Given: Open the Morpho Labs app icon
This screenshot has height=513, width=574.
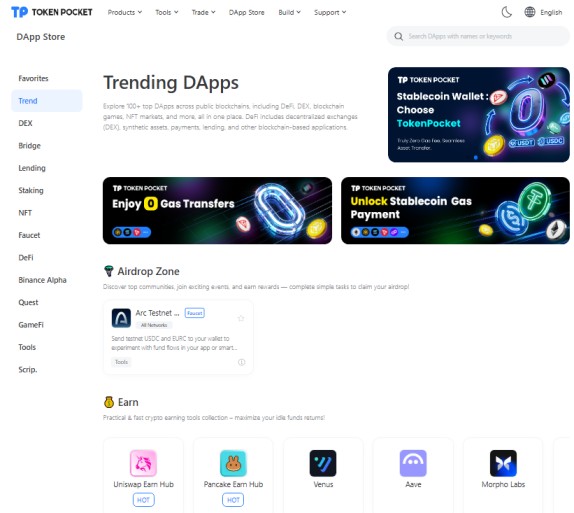Looking at the screenshot, I should (x=503, y=463).
